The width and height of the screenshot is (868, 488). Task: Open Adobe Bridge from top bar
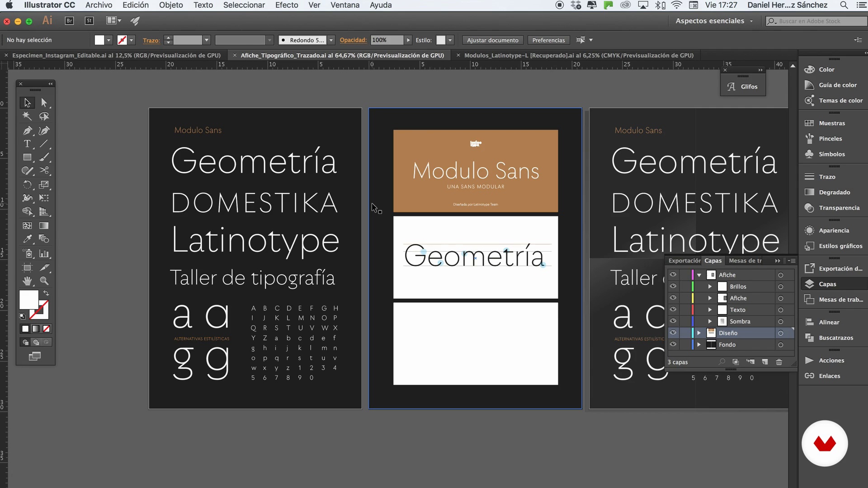click(69, 21)
